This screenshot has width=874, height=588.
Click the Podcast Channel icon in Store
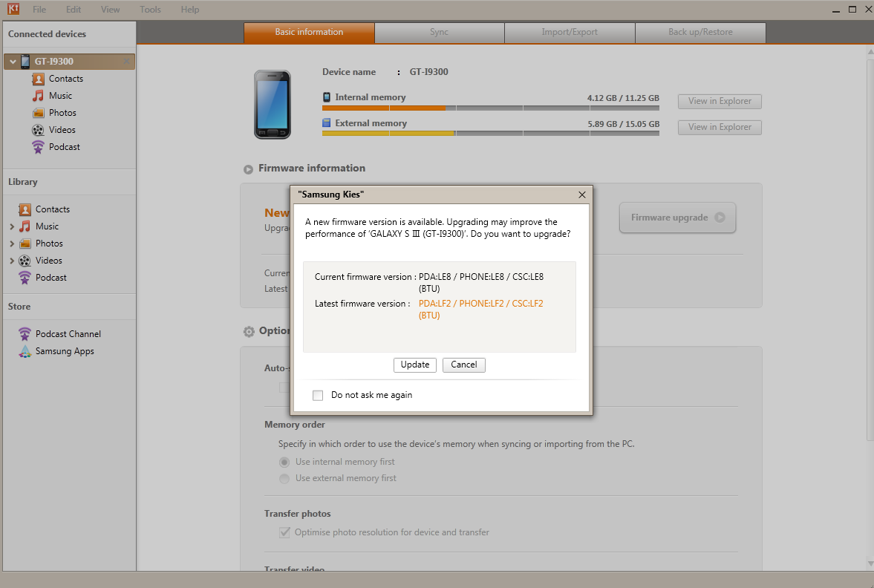pos(25,334)
